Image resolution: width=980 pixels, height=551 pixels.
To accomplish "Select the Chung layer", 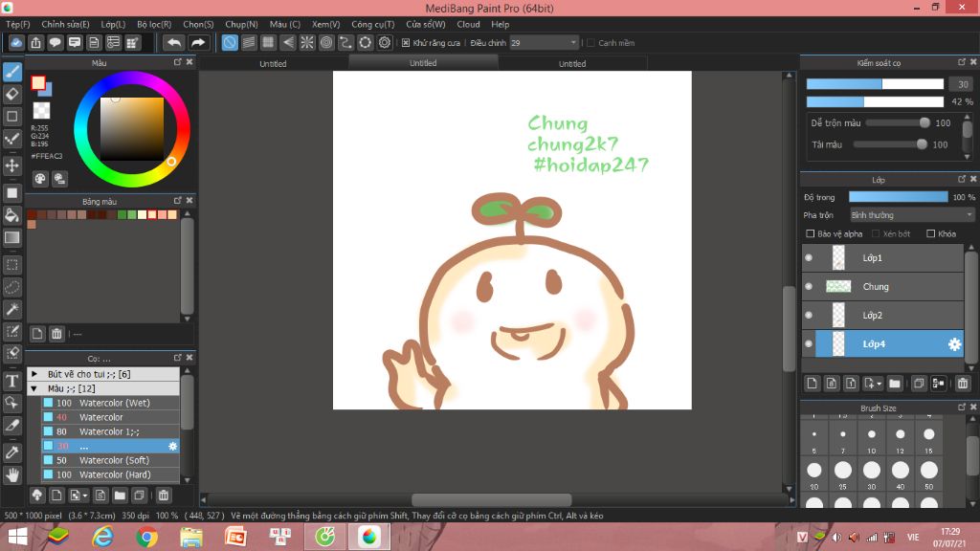I will point(882,287).
